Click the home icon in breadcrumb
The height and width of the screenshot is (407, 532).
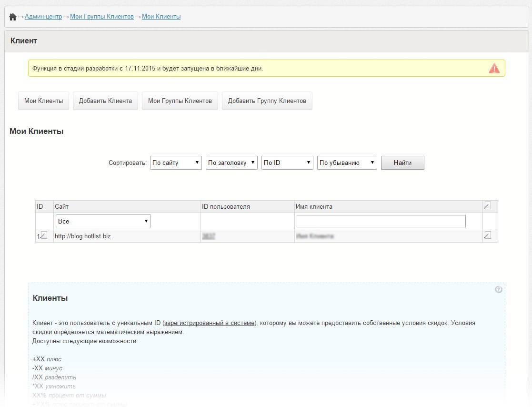click(13, 17)
